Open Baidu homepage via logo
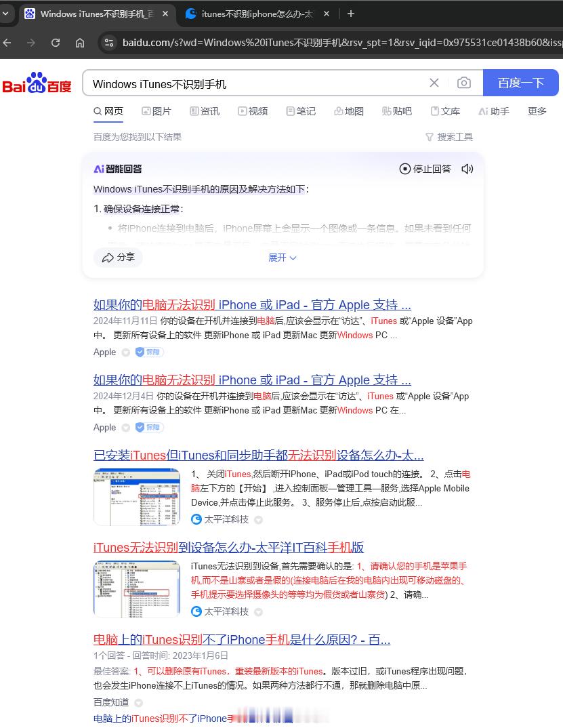The width and height of the screenshot is (563, 728). 37,83
